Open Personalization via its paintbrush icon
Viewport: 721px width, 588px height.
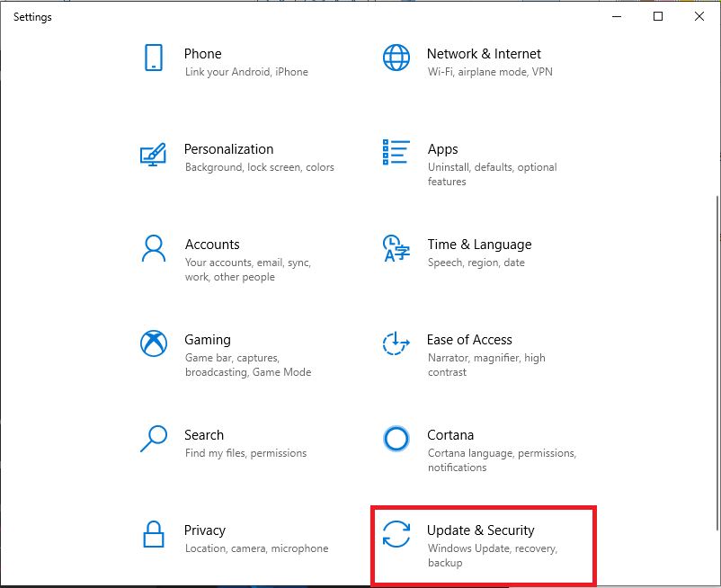(153, 156)
